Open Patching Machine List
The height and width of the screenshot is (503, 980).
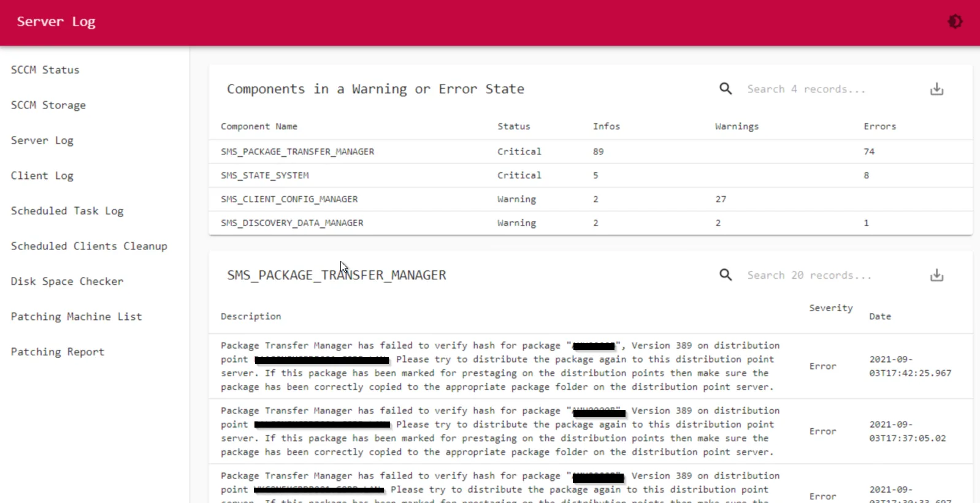click(77, 317)
